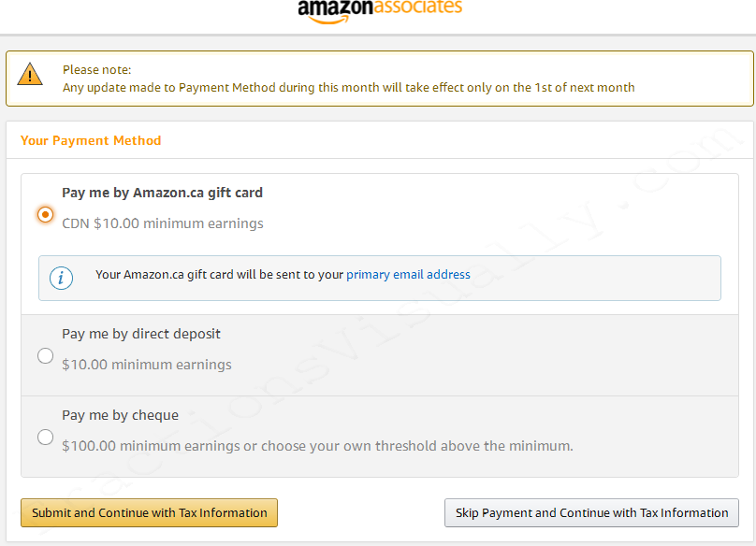The width and height of the screenshot is (756, 546).
Task: Click the notice about Payment Method updates taking effect
Action: click(x=349, y=88)
